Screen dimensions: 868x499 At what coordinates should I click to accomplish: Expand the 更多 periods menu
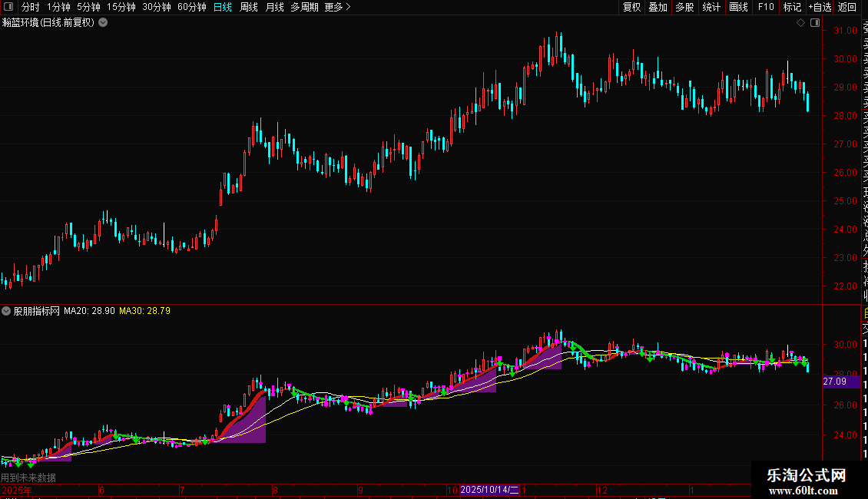click(337, 7)
